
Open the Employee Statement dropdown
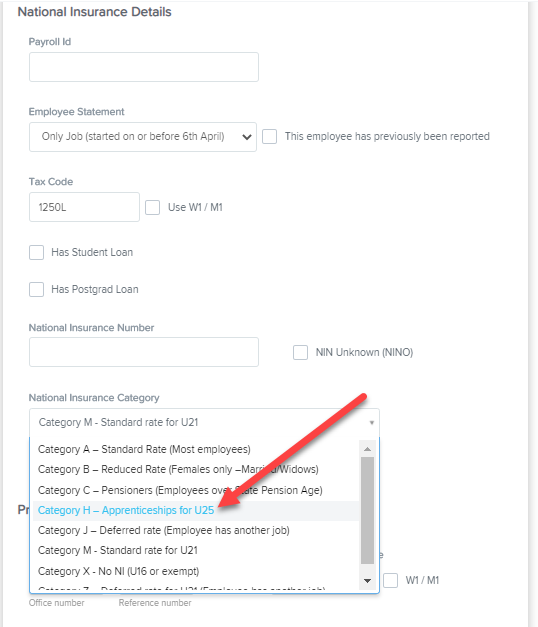(x=143, y=137)
